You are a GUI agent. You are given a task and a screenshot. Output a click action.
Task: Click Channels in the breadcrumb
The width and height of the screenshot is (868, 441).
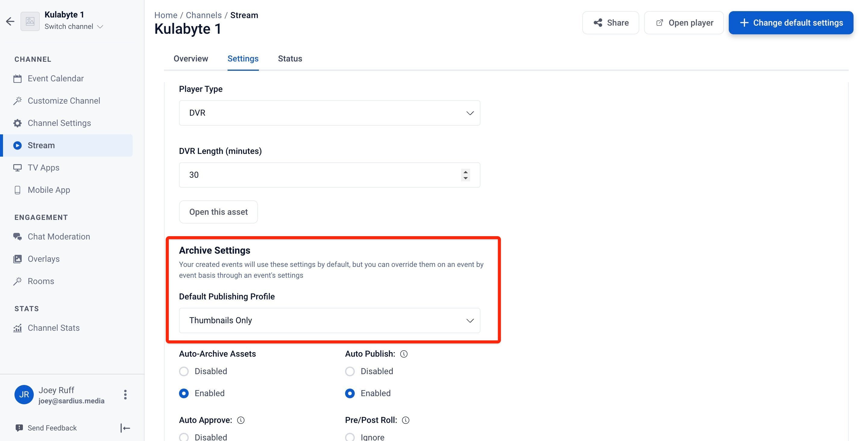pyautogui.click(x=204, y=15)
